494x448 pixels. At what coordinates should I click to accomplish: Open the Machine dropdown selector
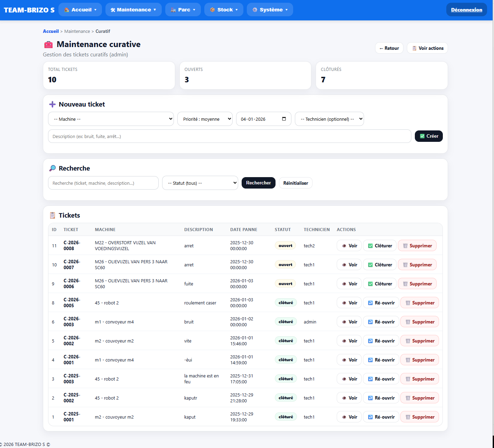point(111,119)
